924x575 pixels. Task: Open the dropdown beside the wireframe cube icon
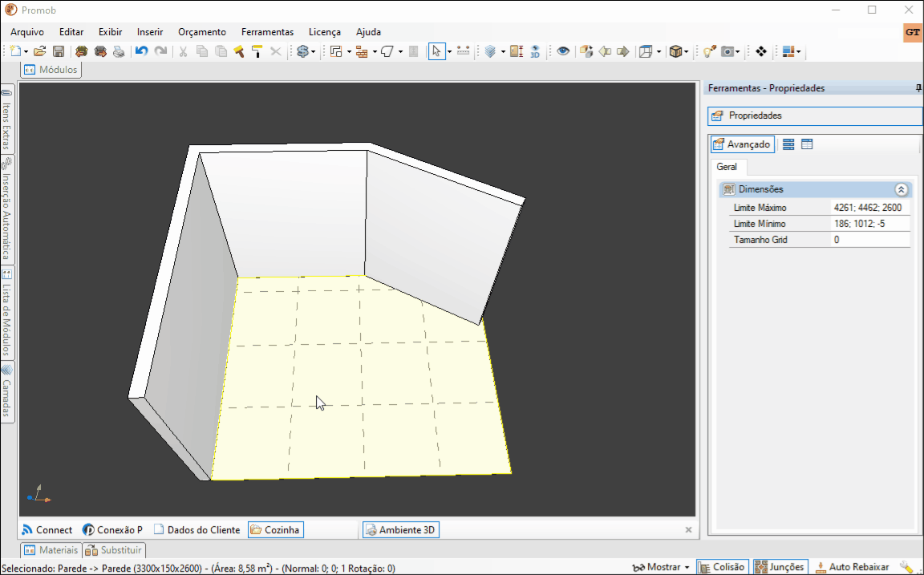(659, 52)
